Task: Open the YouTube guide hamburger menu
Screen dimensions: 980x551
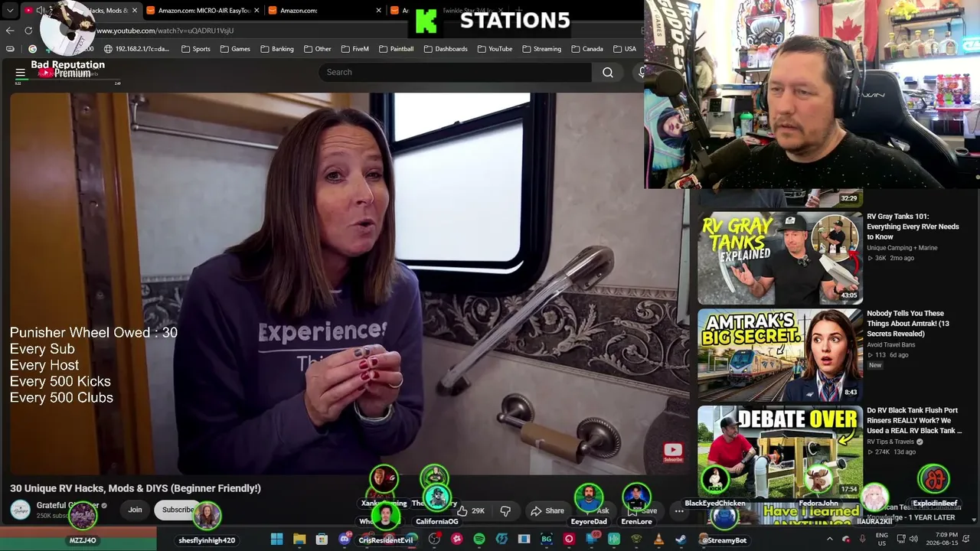Action: pos(21,73)
